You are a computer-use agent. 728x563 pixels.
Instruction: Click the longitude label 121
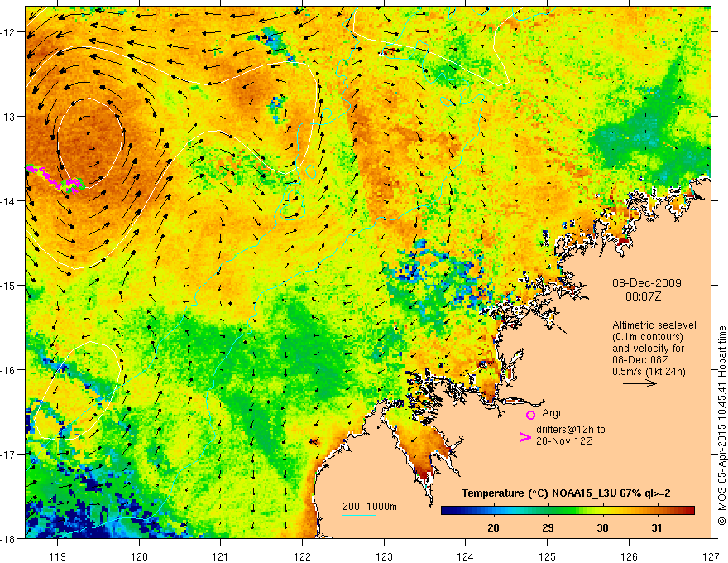tap(221, 556)
